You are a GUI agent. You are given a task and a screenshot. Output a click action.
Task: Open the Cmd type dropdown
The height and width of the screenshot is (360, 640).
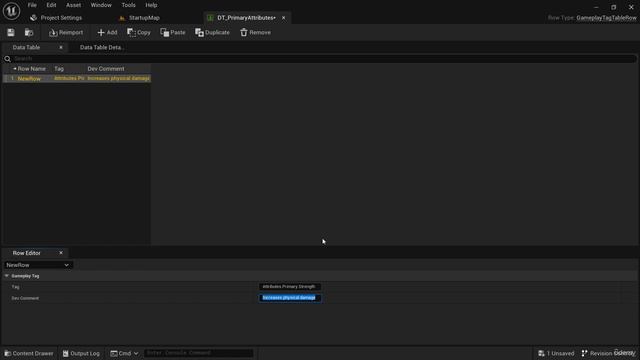click(124, 353)
